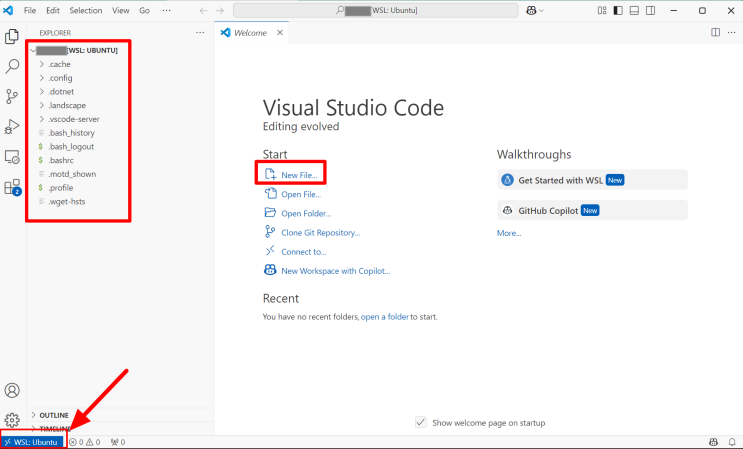Click the command center search box
Screen dimensions: 743x449
click(x=376, y=10)
